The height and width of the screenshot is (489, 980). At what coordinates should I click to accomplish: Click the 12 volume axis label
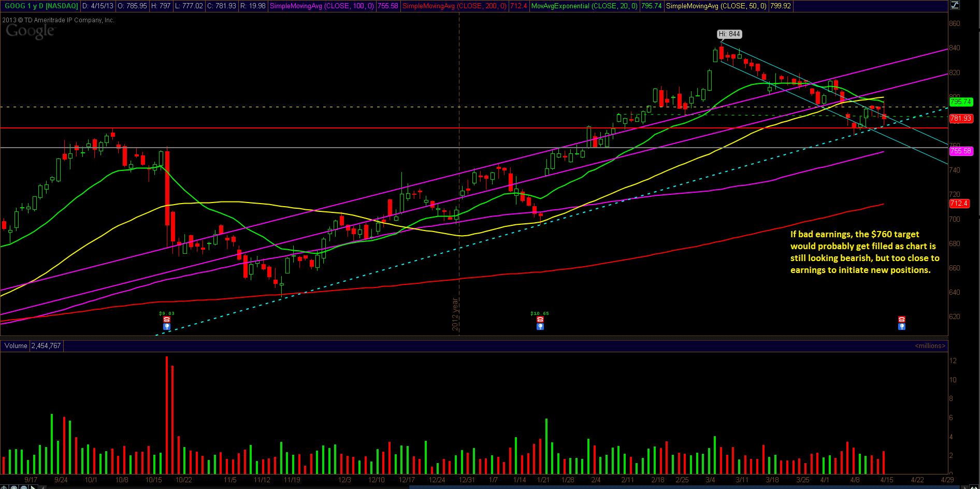coord(953,361)
